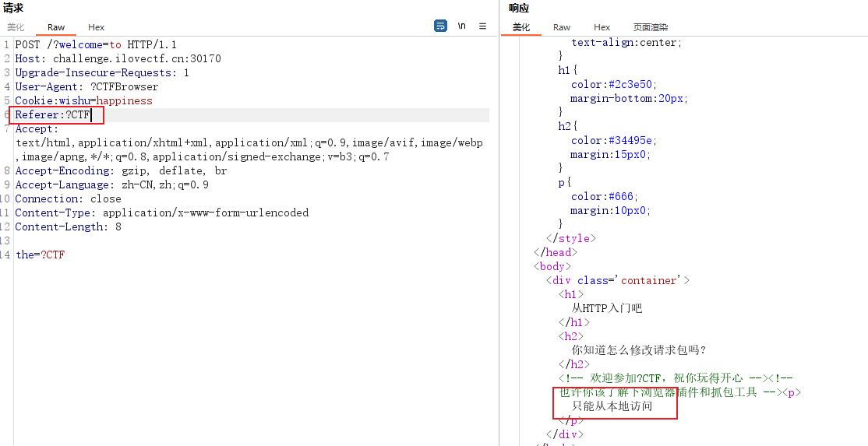Click the Host header line
The width and height of the screenshot is (868, 446).
click(x=118, y=58)
